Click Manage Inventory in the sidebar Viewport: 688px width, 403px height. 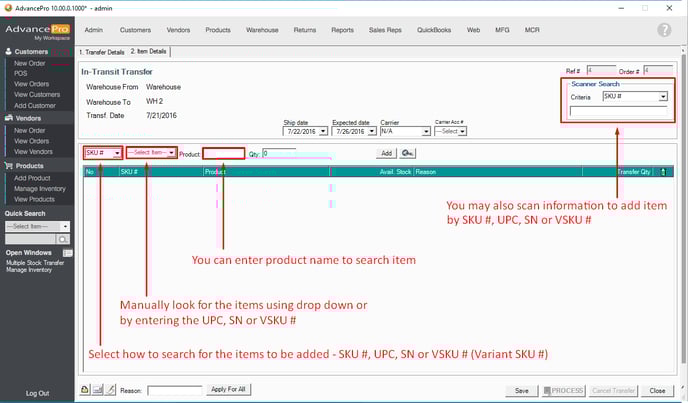click(x=40, y=188)
